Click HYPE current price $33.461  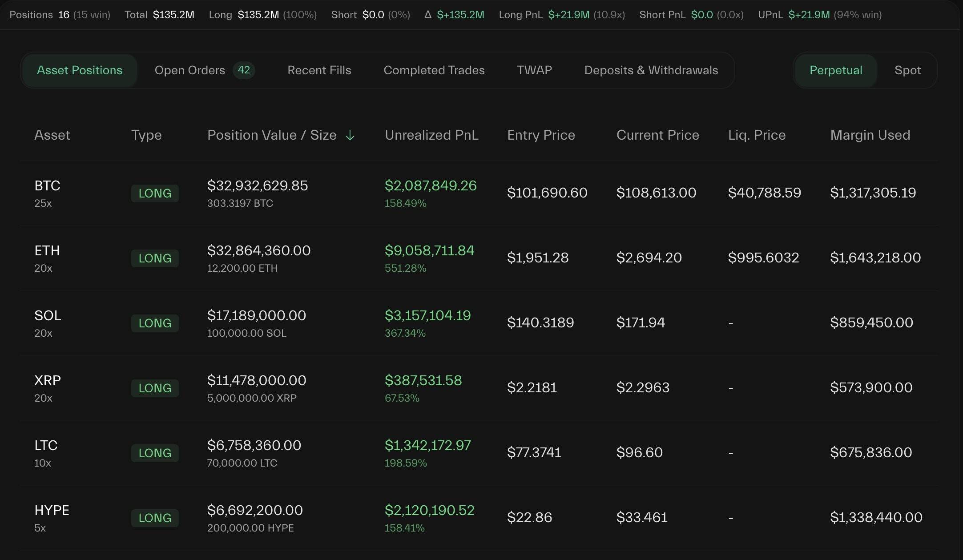pos(642,517)
